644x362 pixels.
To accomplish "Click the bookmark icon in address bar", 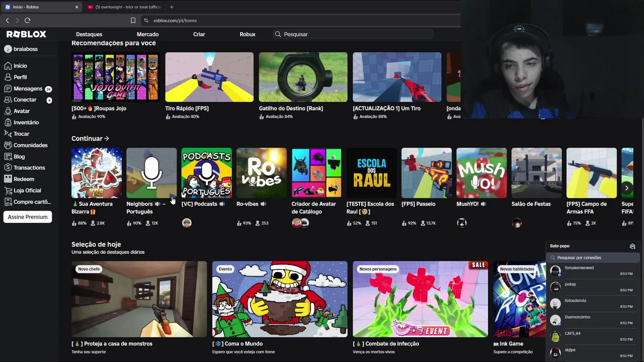I will (x=133, y=21).
